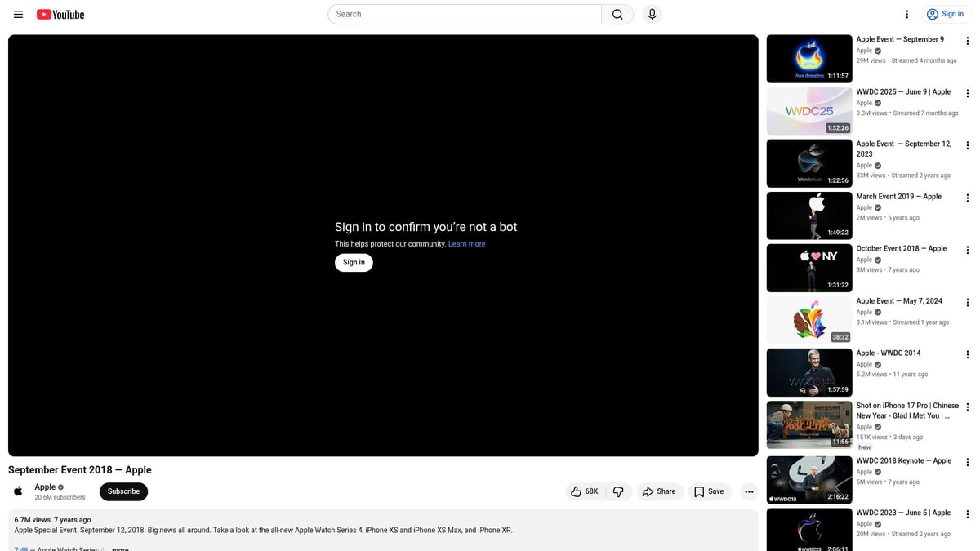The image size is (980, 551).
Task: Click the Save to playlist icon
Action: coord(709,491)
